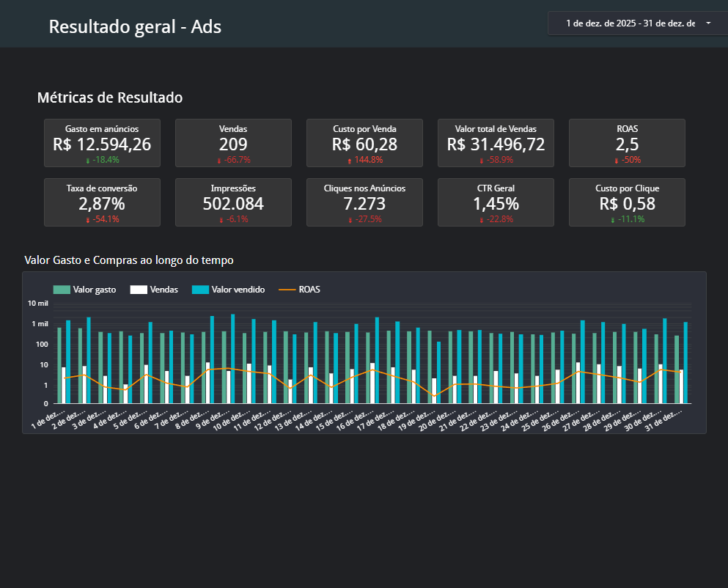Click the red down arrow by -66.7%

click(x=219, y=161)
